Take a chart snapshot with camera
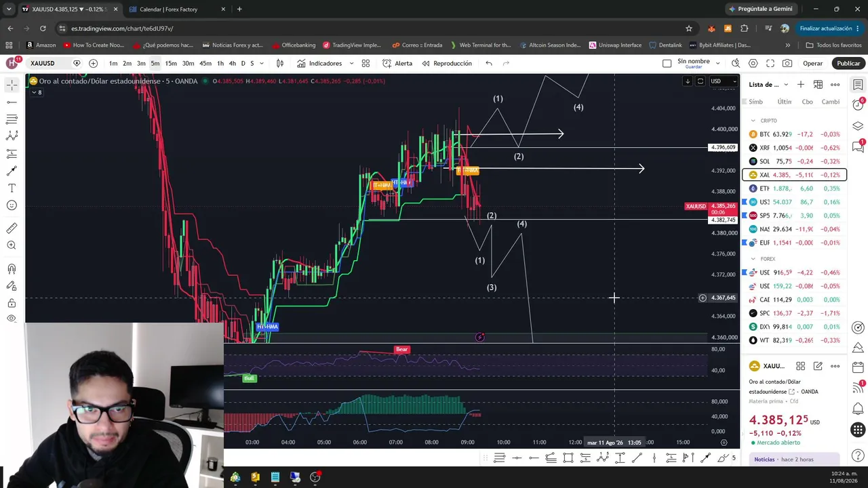The height and width of the screenshot is (488, 868). (x=787, y=63)
